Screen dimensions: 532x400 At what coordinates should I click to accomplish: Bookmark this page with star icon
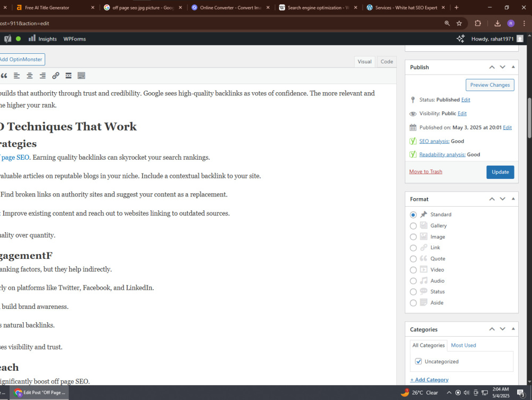click(459, 23)
